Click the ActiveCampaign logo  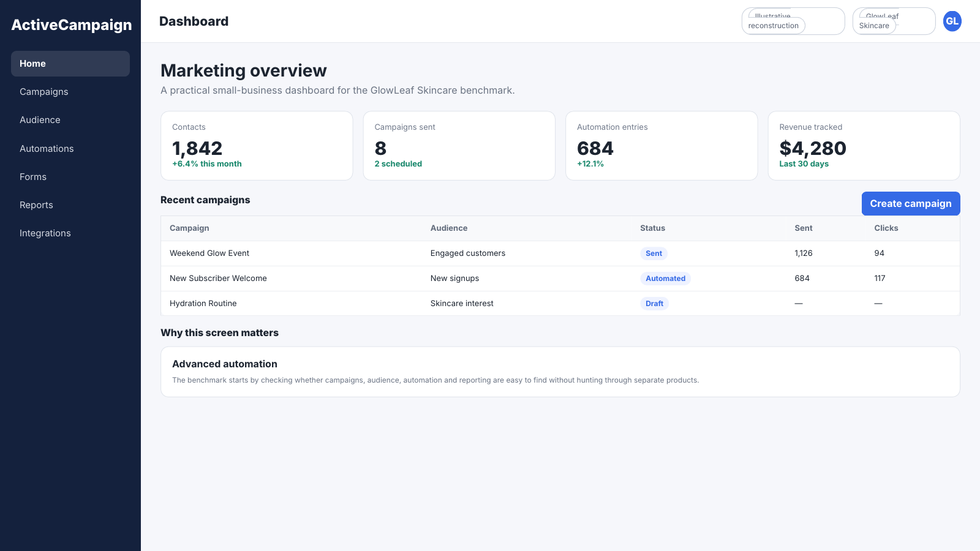[72, 25]
